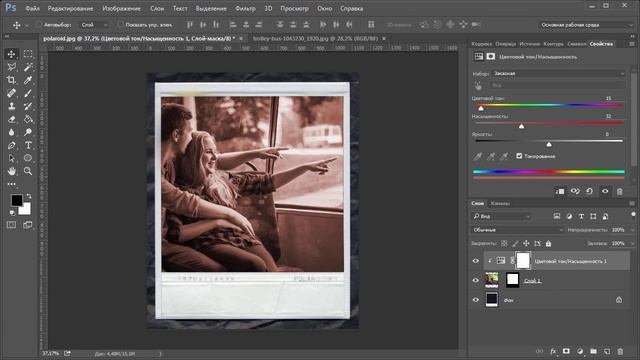Image resolution: width=640 pixels, height=360 pixels.
Task: Toggle Show Transform Controls checkbox
Action: point(120,24)
